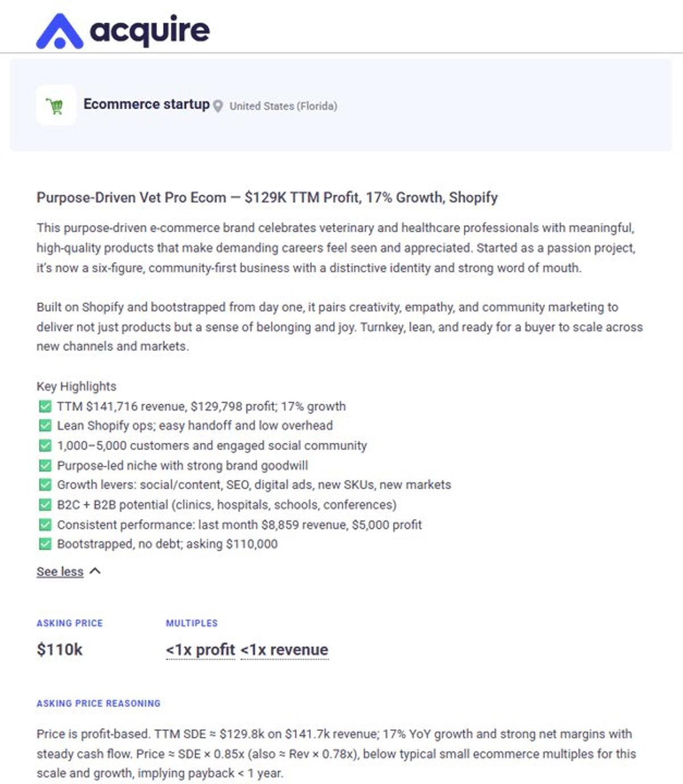This screenshot has width=683, height=784.
Task: Click the checkmark beside Lean Shopify ops
Action: [x=45, y=426]
